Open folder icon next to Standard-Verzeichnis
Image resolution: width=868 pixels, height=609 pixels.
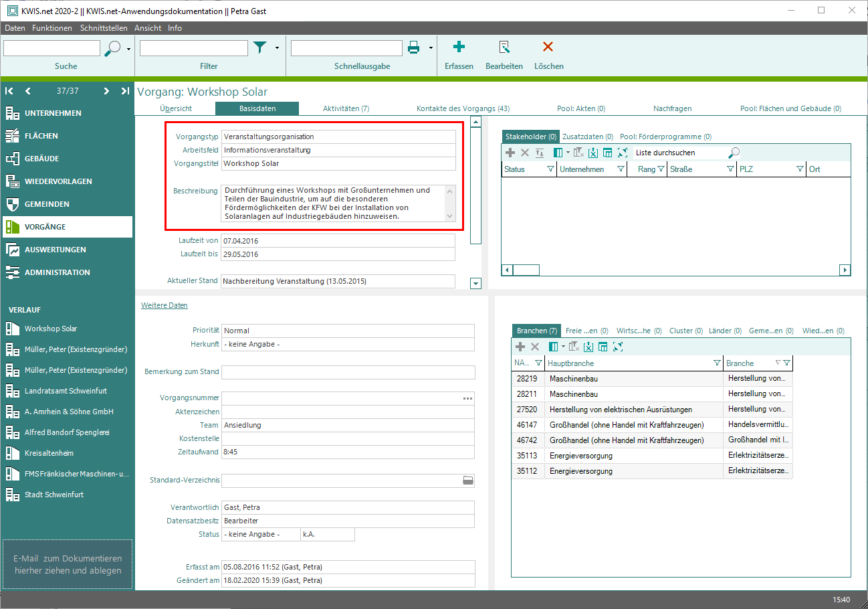coord(468,481)
